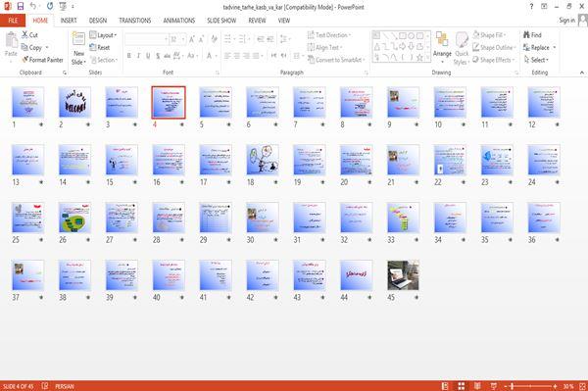
Task: Select the Format Painter tool
Action: click(42, 60)
